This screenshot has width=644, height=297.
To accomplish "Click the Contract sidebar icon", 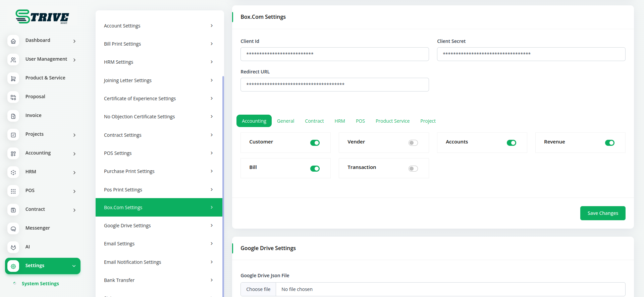I will point(13,210).
